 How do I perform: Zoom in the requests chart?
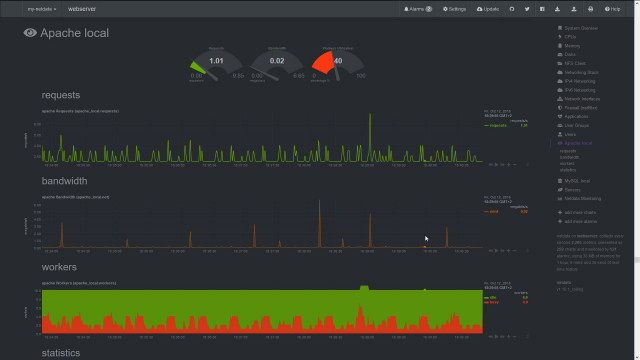coord(509,164)
